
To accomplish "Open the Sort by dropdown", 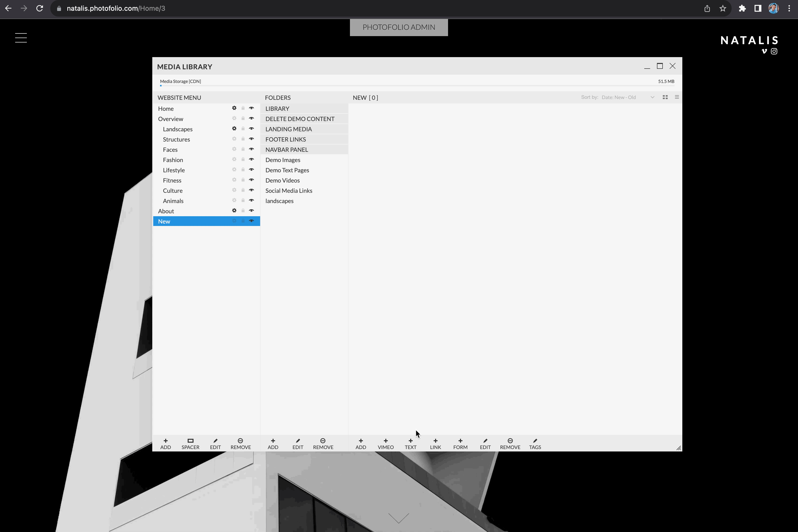I will point(627,97).
